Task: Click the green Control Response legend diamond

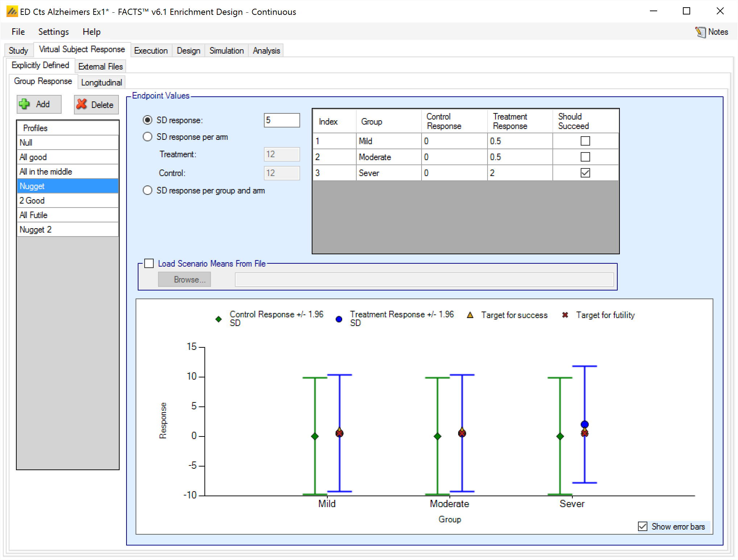Action: (x=219, y=319)
